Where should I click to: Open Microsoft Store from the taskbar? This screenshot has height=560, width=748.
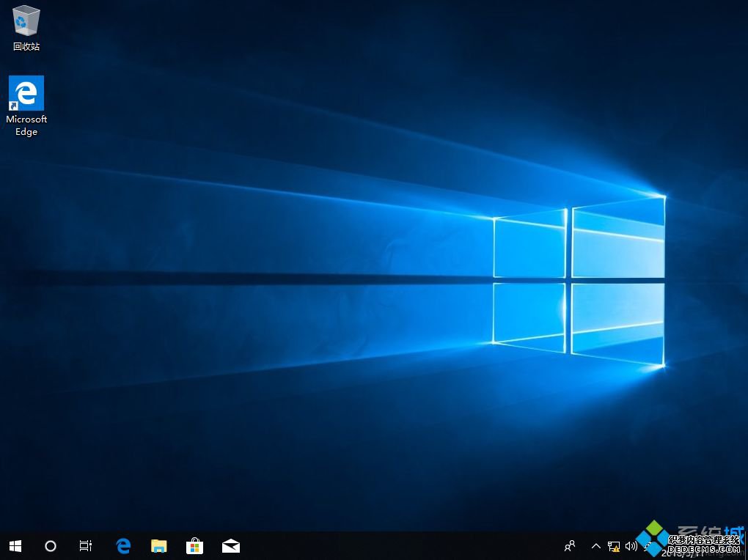coord(194,545)
